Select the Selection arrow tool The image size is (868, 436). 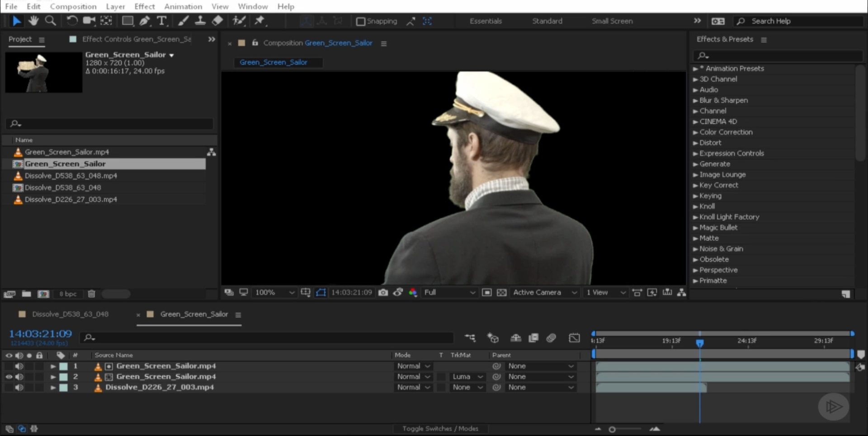(16, 21)
